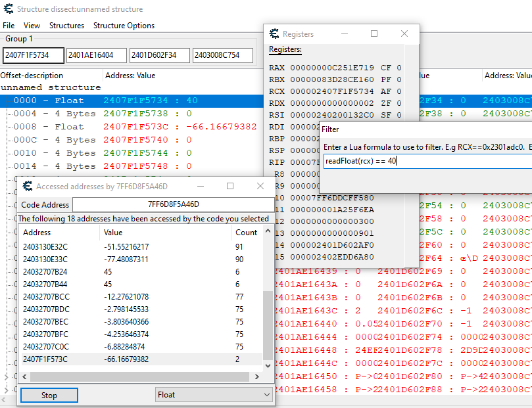
Task: Focus the group address field 2401AE16404
Action: (x=95, y=56)
